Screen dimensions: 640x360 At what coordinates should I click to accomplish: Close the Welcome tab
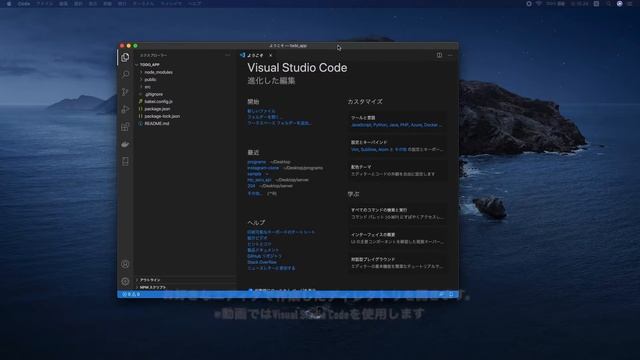[x=271, y=55]
